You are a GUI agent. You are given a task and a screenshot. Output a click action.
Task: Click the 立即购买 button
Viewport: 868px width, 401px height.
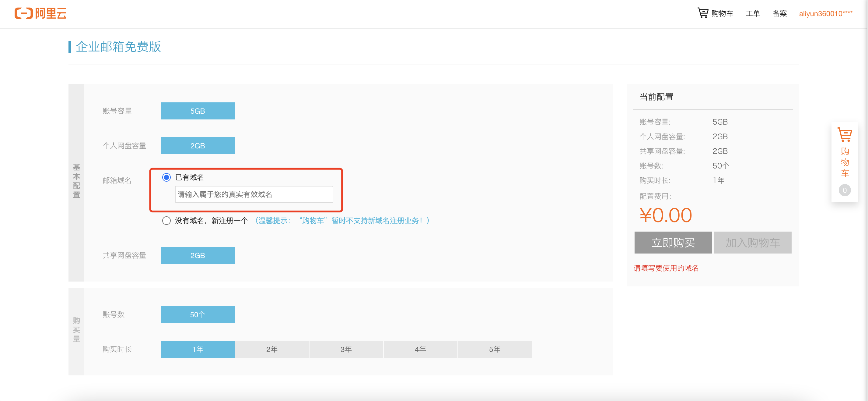[x=673, y=243]
